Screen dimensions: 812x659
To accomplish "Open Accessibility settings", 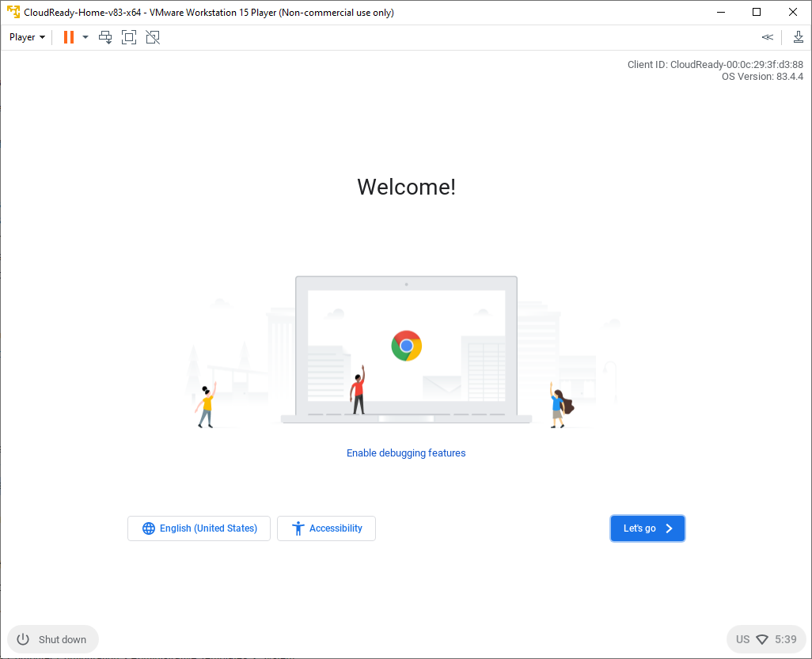I will click(326, 528).
